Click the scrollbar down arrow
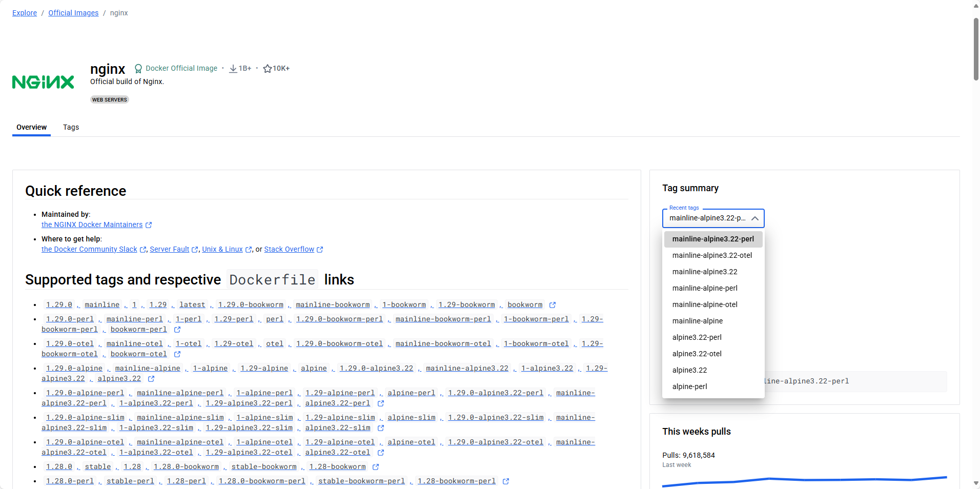Viewport: 980px width, 489px height. (976, 483)
